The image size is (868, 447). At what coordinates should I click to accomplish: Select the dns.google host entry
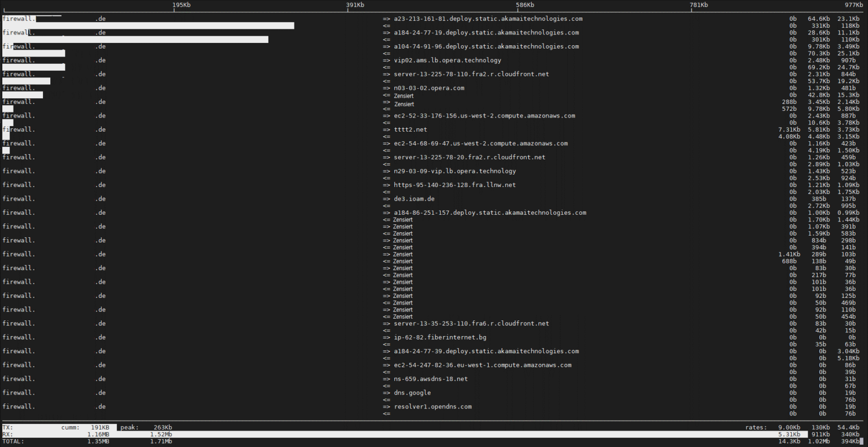[x=413, y=392]
